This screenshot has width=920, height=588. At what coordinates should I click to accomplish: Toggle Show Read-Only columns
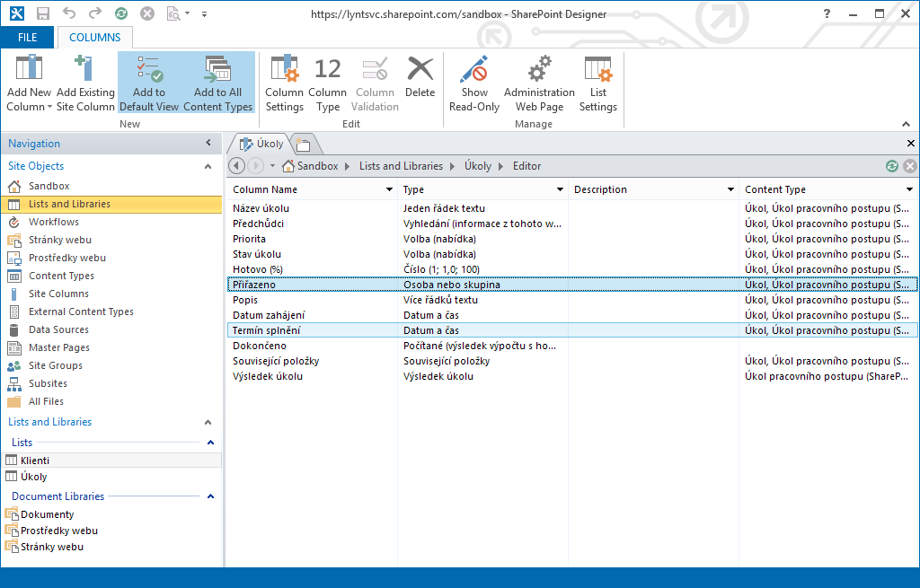pos(474,83)
